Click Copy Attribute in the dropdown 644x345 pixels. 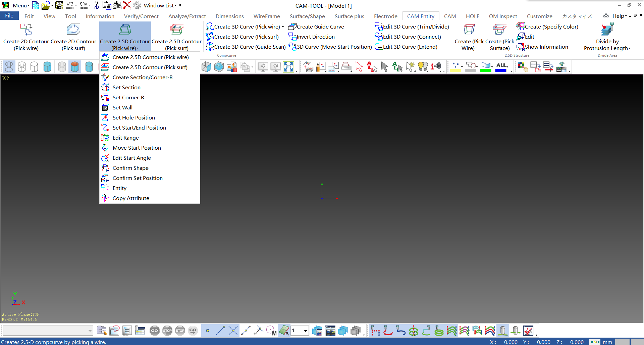pos(150,198)
